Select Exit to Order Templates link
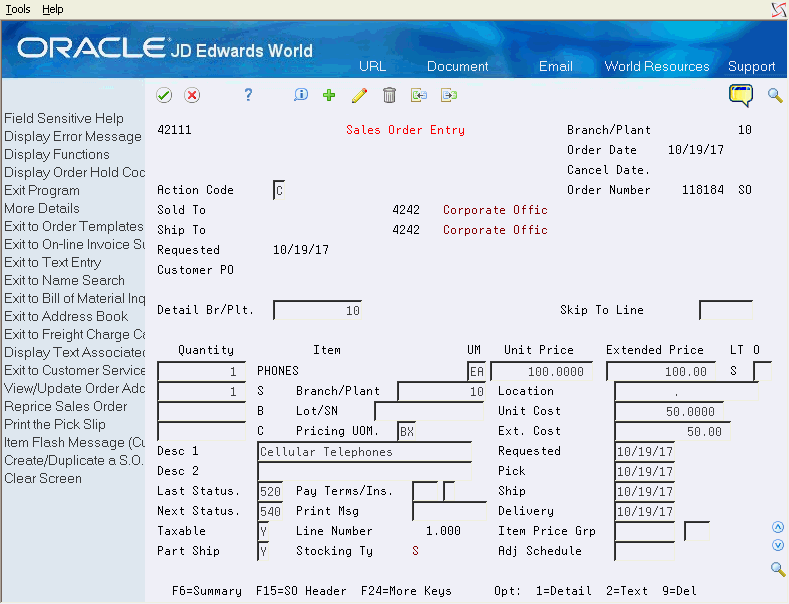 (74, 226)
